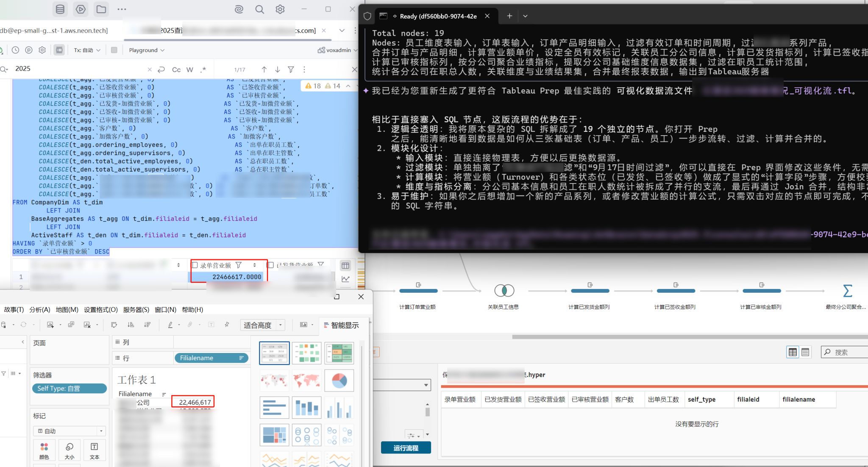Click the 搜索 search field in Prep
This screenshot has height=467, width=868.
[844, 352]
